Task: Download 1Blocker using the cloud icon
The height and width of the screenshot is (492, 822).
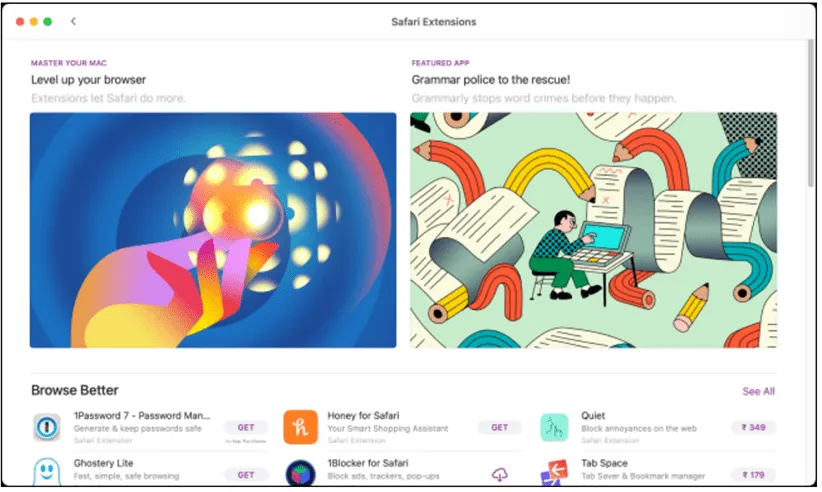Action: click(500, 475)
